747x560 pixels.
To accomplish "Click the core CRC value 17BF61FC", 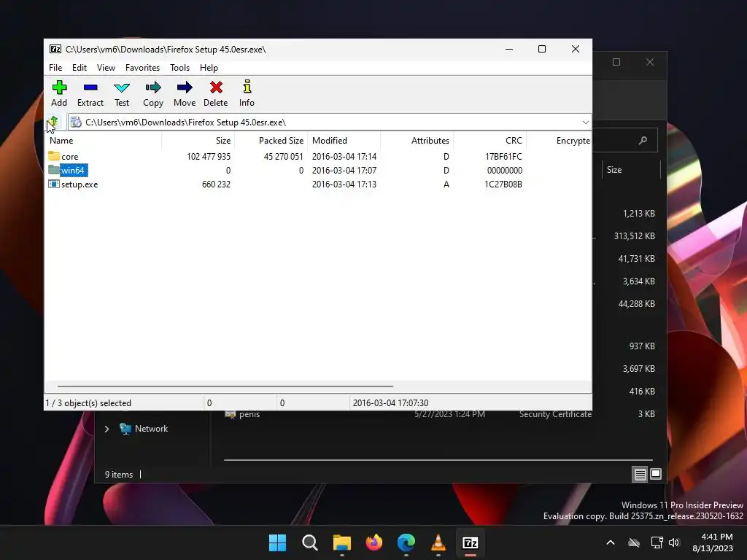I will pos(503,156).
